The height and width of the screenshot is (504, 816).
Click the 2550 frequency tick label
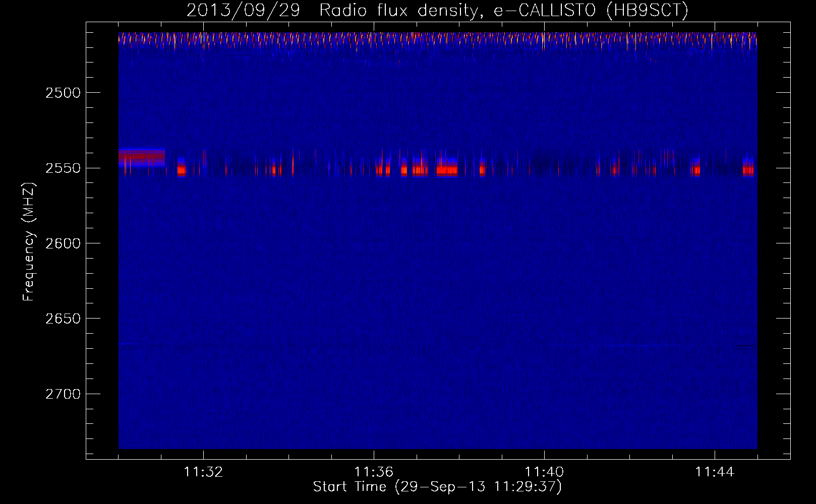[63, 168]
